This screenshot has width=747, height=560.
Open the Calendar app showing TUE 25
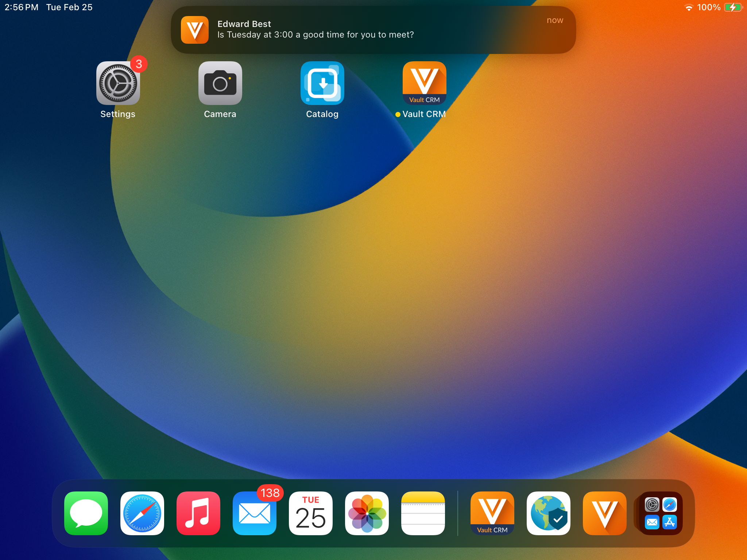click(x=311, y=513)
